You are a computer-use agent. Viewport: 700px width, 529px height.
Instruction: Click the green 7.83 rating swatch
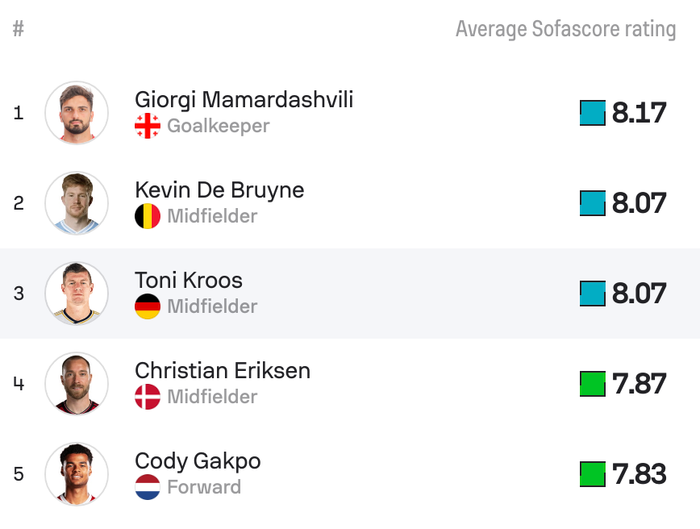click(x=593, y=473)
